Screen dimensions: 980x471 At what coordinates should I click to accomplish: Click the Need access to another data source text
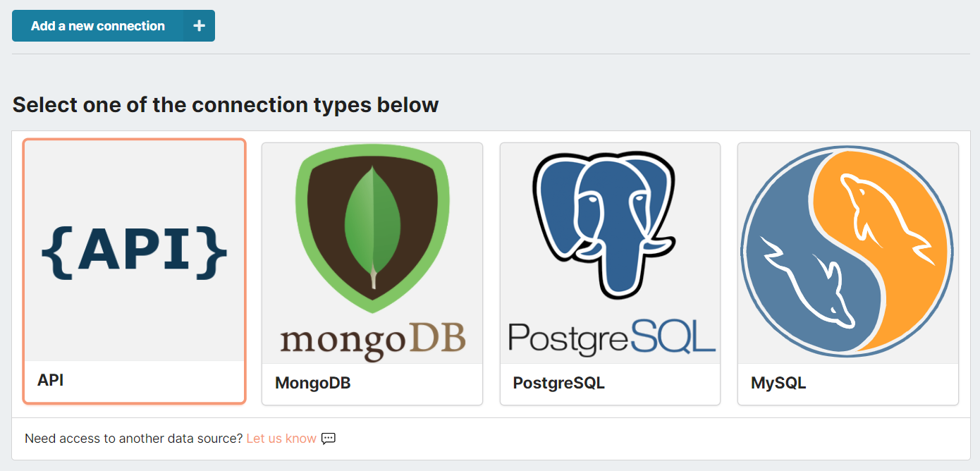[134, 439]
